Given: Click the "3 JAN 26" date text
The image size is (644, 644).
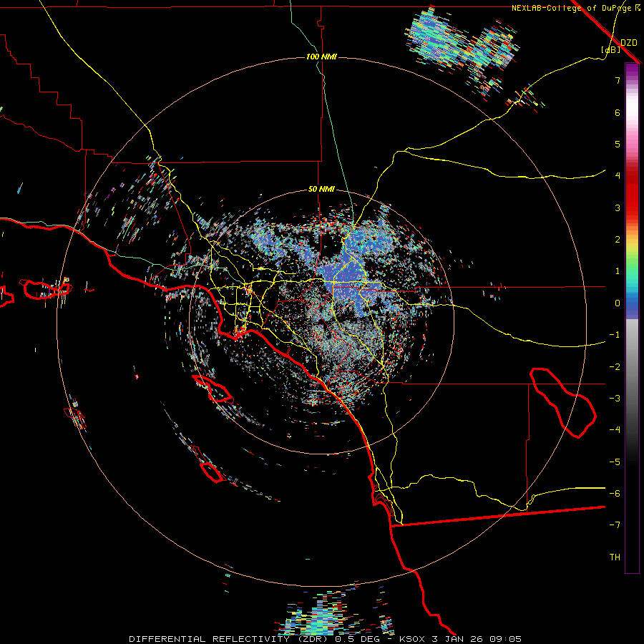Looking at the screenshot, I should click(x=457, y=639).
